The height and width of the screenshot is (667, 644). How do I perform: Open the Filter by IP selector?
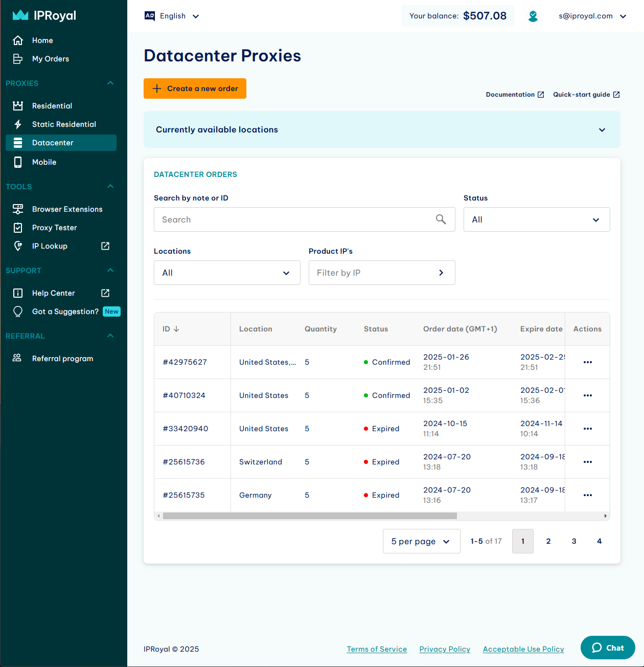coord(382,273)
